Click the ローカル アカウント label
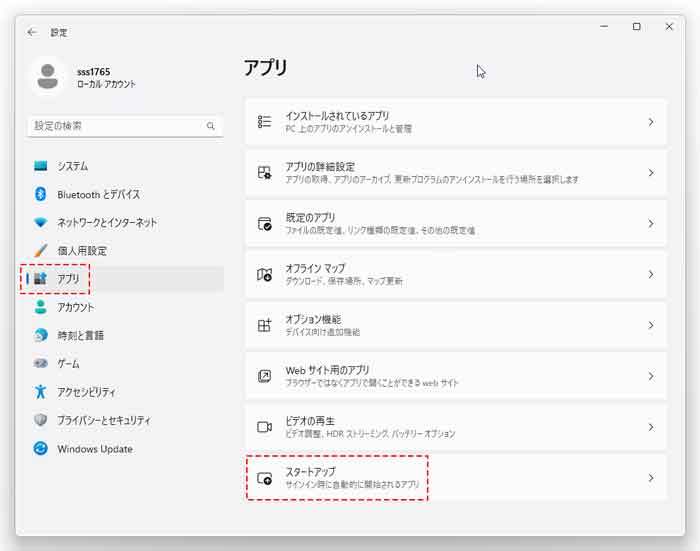Screen dimensions: 700x551 coord(106,84)
